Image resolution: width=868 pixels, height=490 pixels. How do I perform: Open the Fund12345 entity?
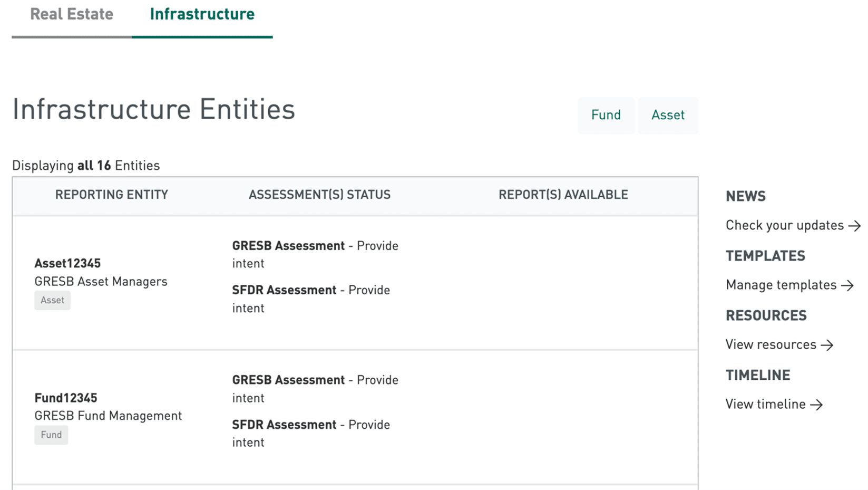click(66, 398)
